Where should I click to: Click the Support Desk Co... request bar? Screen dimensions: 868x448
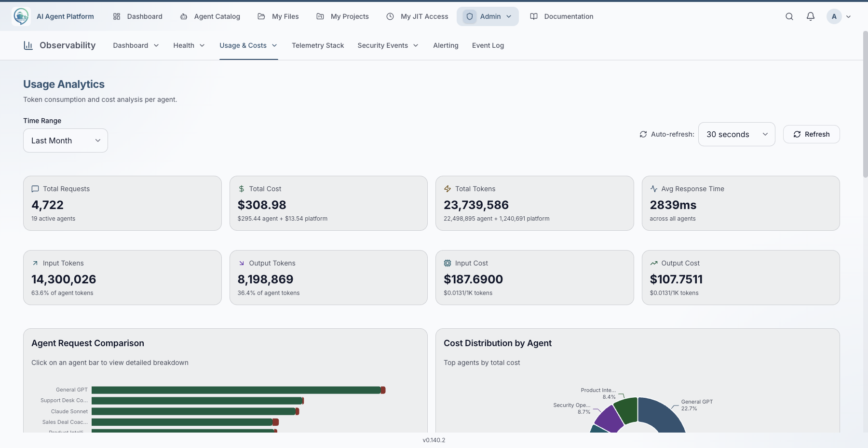point(198,401)
